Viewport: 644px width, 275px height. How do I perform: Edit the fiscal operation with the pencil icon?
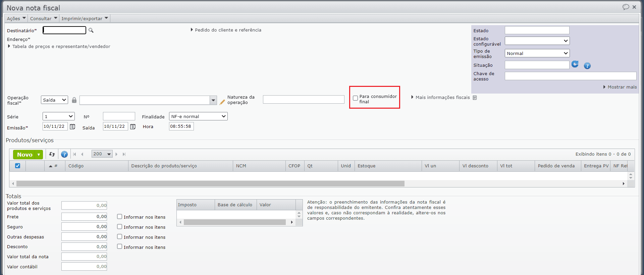[222, 102]
